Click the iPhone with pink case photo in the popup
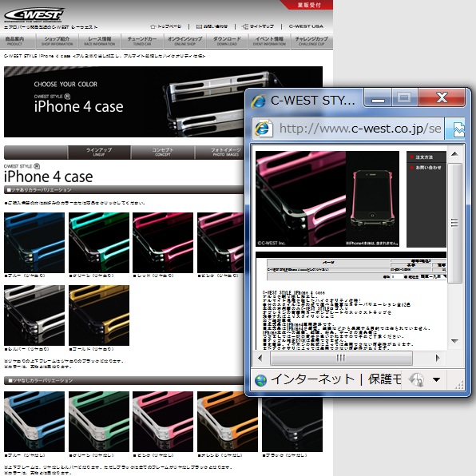Viewport: 476px width, 476px height. click(x=372, y=199)
